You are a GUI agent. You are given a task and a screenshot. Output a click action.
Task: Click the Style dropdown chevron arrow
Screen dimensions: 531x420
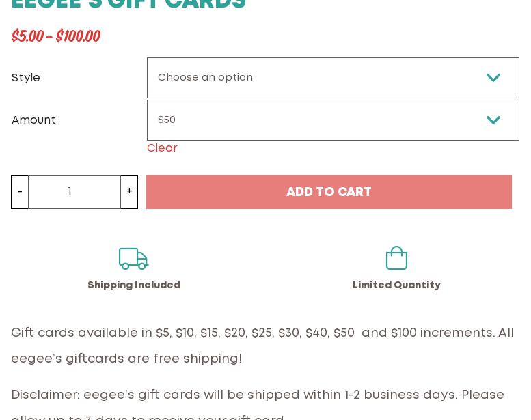click(x=493, y=78)
